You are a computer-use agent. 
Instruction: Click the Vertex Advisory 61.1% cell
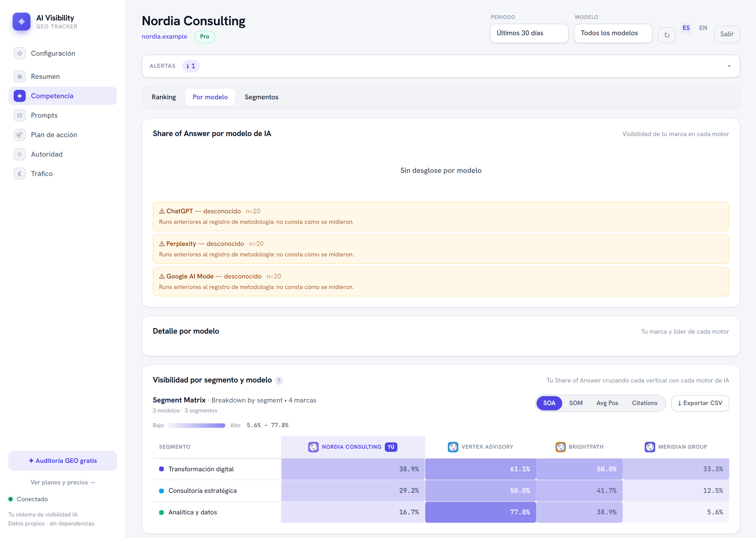(480, 469)
